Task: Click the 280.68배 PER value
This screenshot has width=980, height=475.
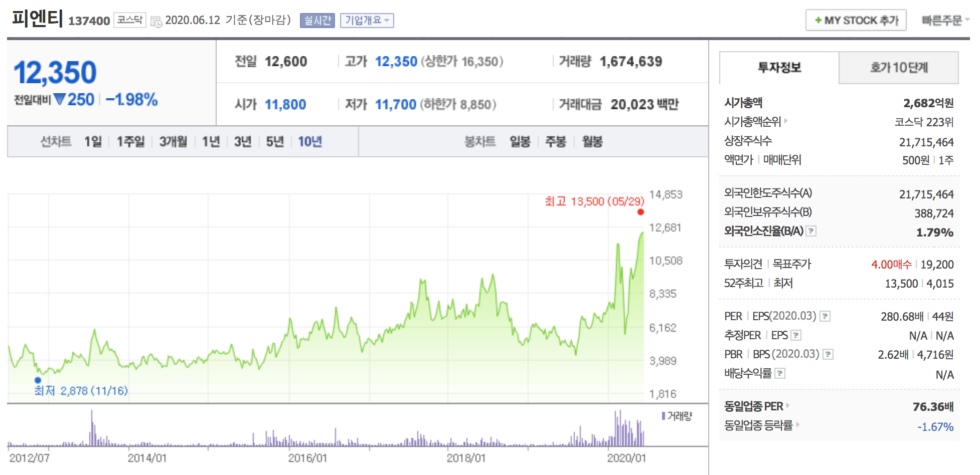Action: point(902,317)
